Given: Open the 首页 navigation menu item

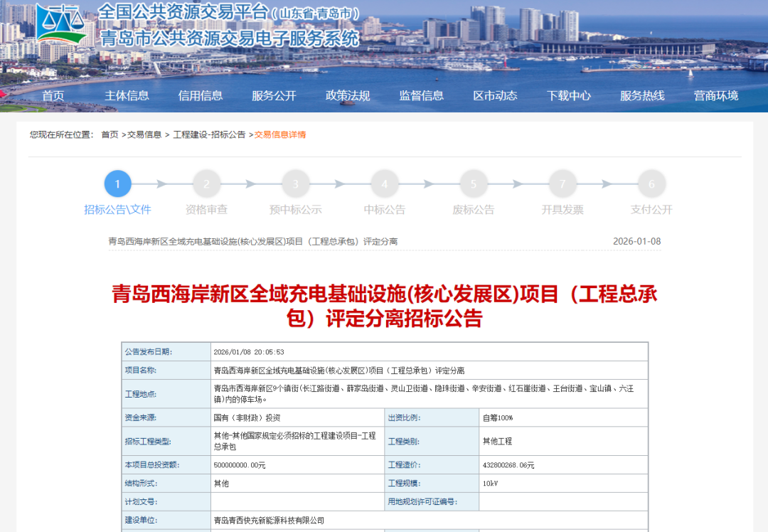Looking at the screenshot, I should tap(53, 95).
